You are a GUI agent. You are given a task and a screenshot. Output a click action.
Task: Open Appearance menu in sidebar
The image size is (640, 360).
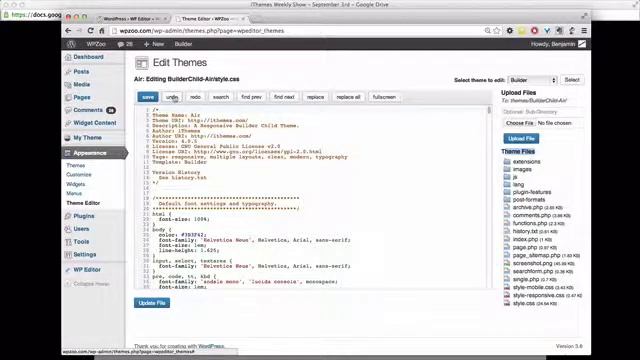point(90,153)
